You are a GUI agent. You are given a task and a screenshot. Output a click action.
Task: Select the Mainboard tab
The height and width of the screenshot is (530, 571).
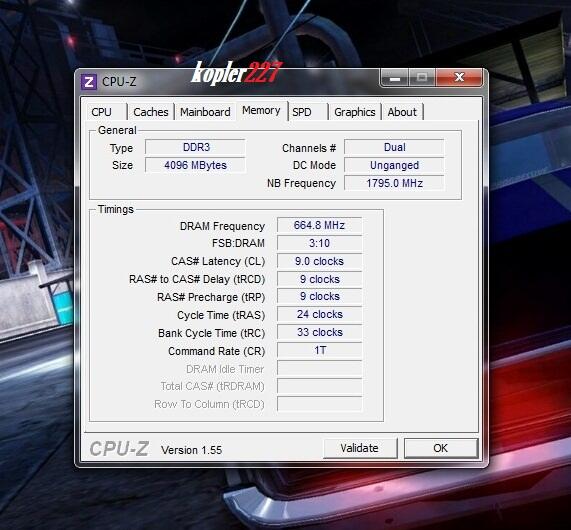click(x=205, y=112)
